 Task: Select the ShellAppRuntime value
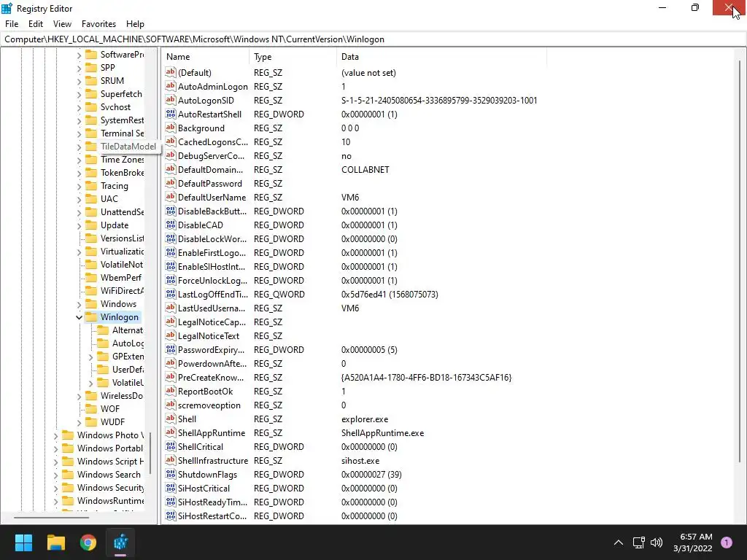pos(212,432)
